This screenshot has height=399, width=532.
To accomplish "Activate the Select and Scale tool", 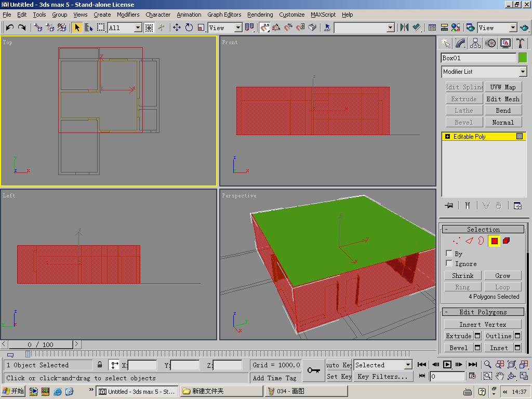I will tap(201, 28).
